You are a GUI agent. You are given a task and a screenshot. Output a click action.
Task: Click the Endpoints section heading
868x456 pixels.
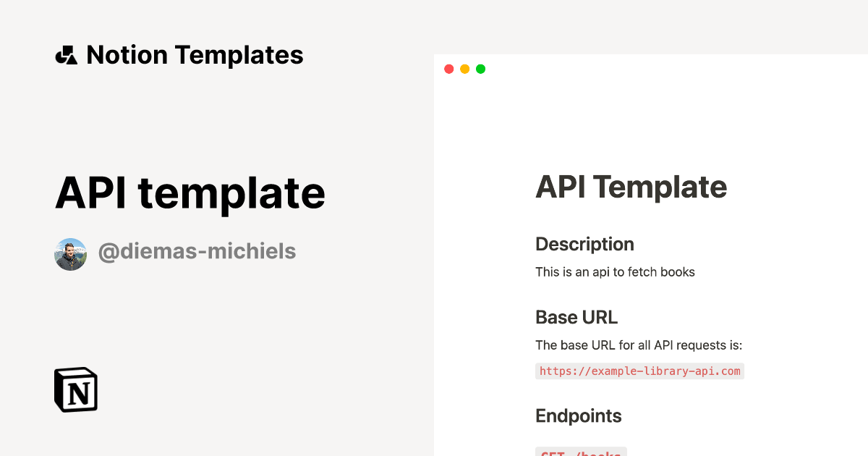[x=579, y=416]
